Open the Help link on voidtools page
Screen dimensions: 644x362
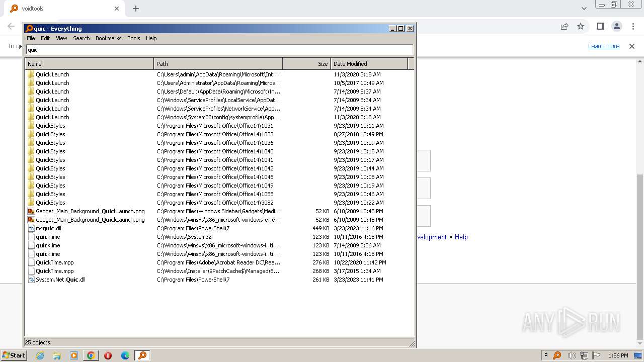pyautogui.click(x=461, y=237)
